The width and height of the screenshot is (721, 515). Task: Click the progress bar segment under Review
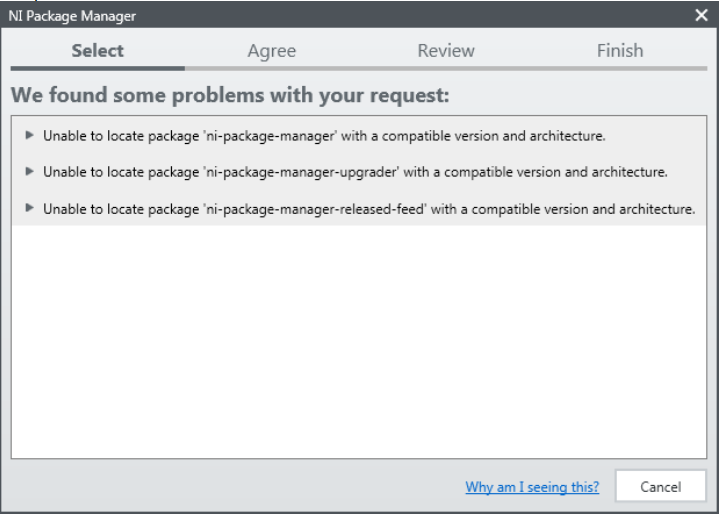click(x=446, y=68)
